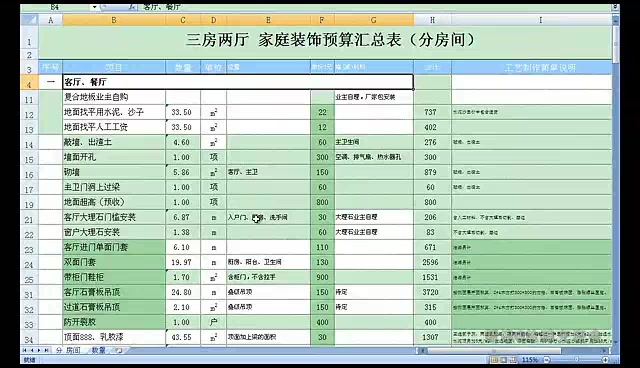Select cell 墙面开孔

114,157
